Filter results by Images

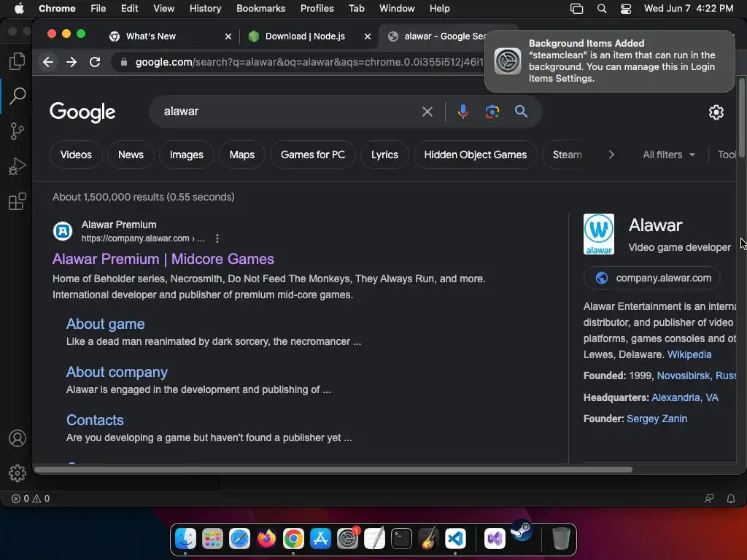(186, 155)
